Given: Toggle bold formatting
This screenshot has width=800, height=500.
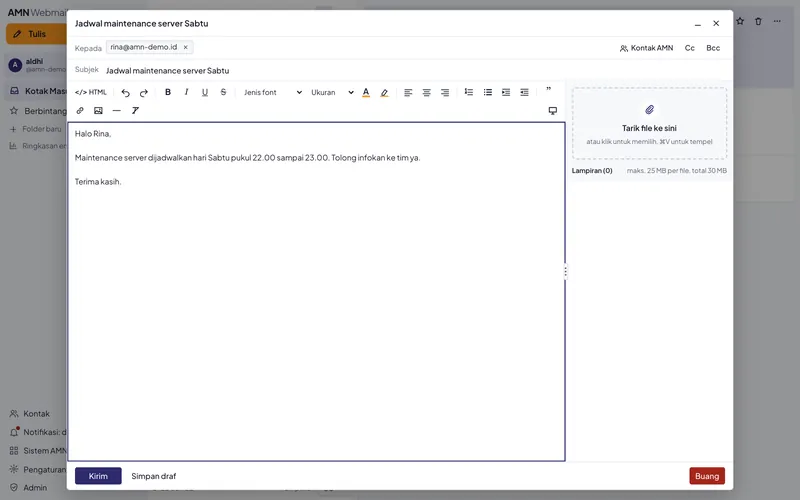Looking at the screenshot, I should coord(168,92).
